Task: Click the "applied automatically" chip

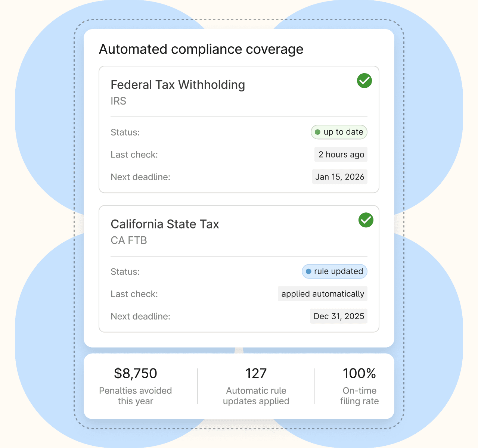Action: 323,294
